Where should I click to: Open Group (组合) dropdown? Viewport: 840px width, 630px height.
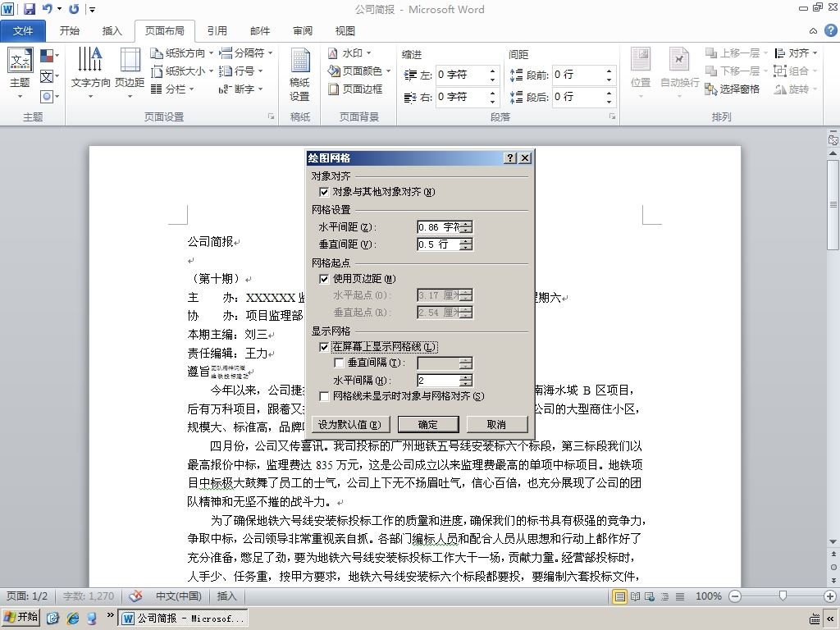796,71
